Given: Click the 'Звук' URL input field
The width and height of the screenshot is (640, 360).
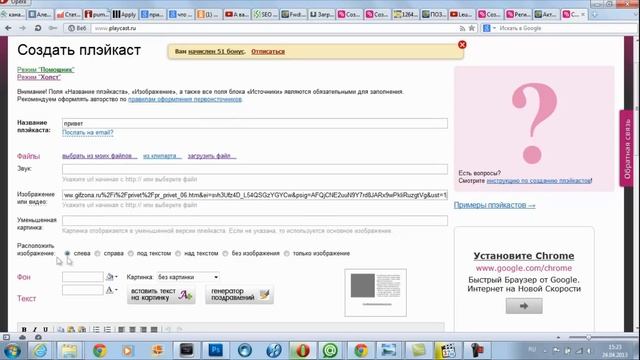Looking at the screenshot, I should [x=255, y=169].
